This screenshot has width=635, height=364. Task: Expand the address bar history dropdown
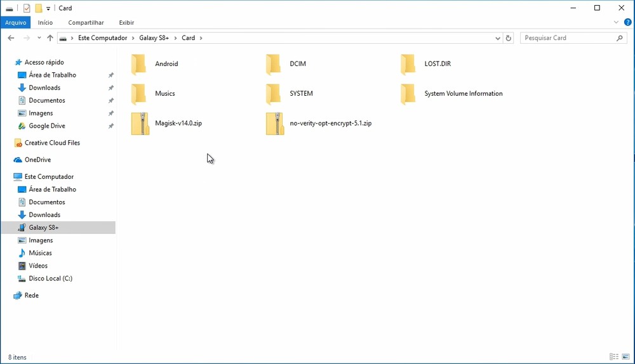coord(498,38)
